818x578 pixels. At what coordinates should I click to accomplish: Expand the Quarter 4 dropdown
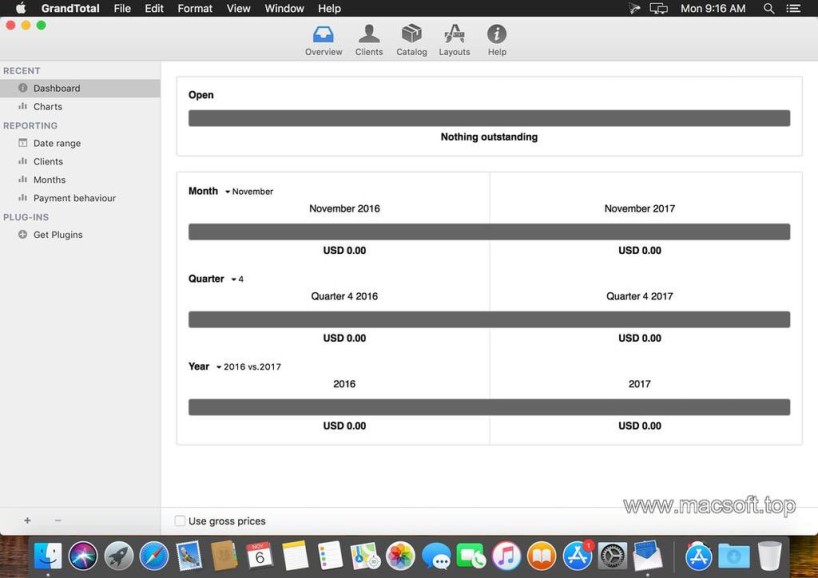237,280
